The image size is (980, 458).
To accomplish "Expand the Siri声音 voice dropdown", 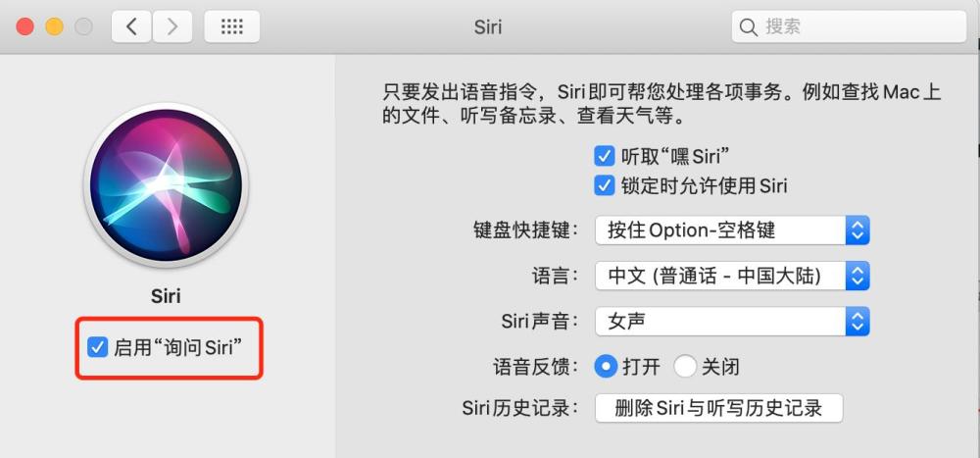I will (x=732, y=321).
